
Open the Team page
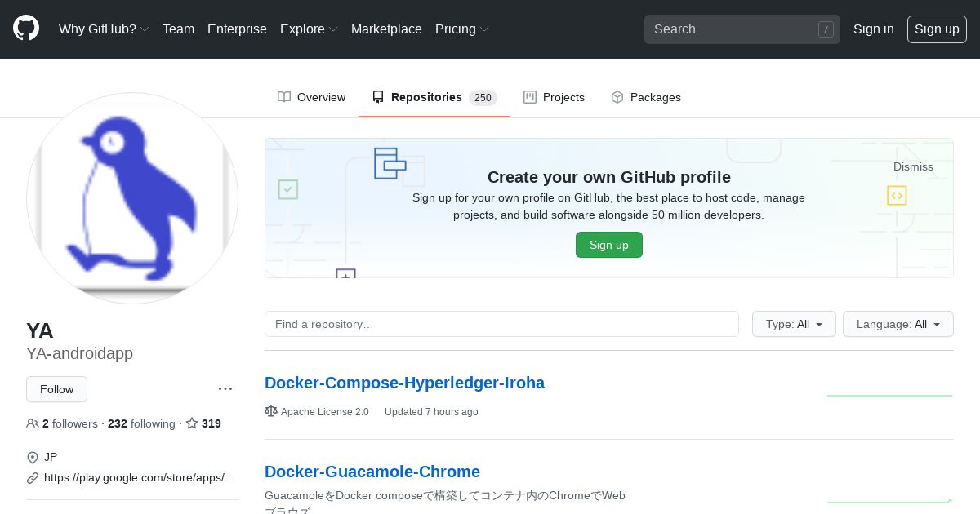(x=178, y=29)
